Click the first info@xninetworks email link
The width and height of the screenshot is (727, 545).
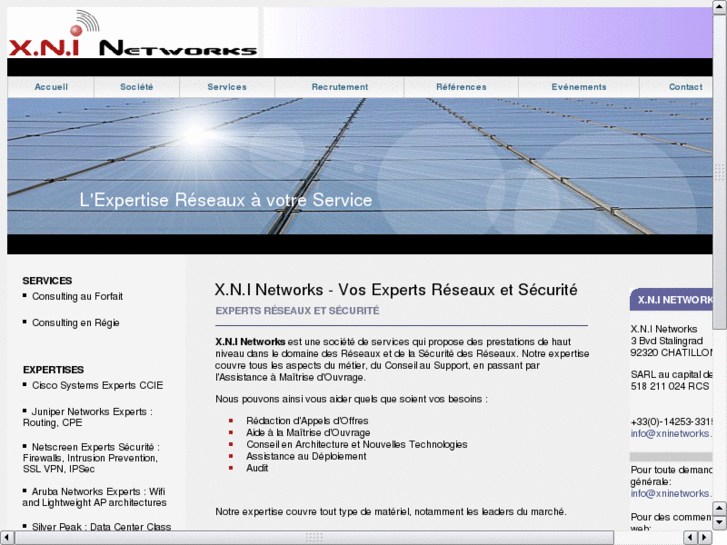point(670,434)
